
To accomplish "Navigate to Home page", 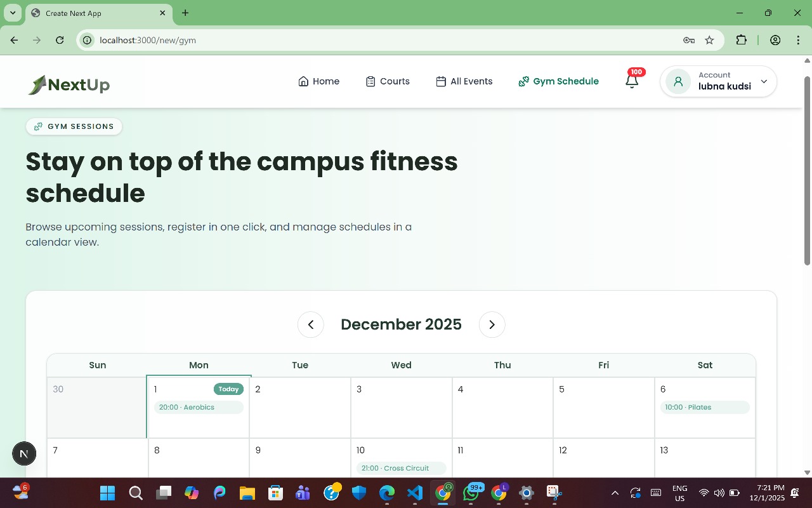I will click(318, 81).
